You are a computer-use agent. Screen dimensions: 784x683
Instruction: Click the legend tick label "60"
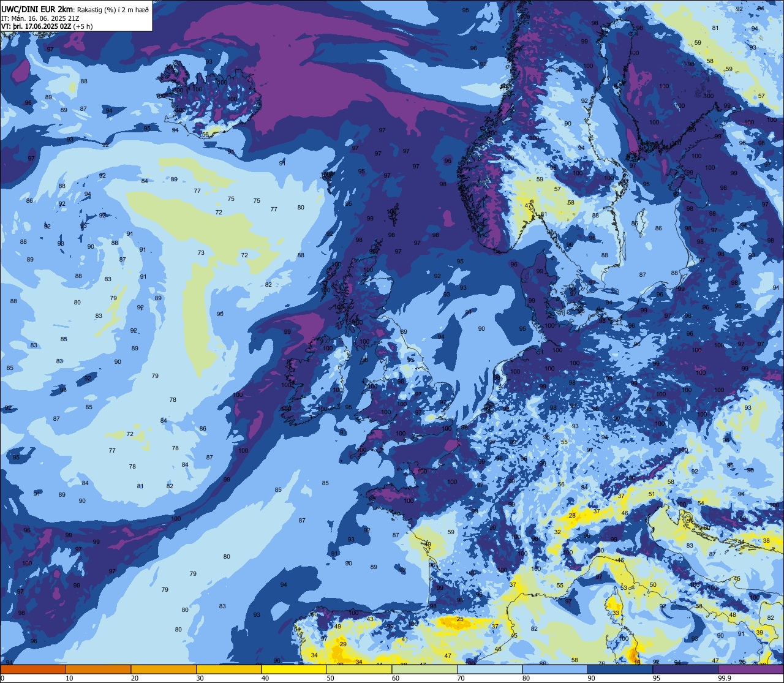(396, 678)
